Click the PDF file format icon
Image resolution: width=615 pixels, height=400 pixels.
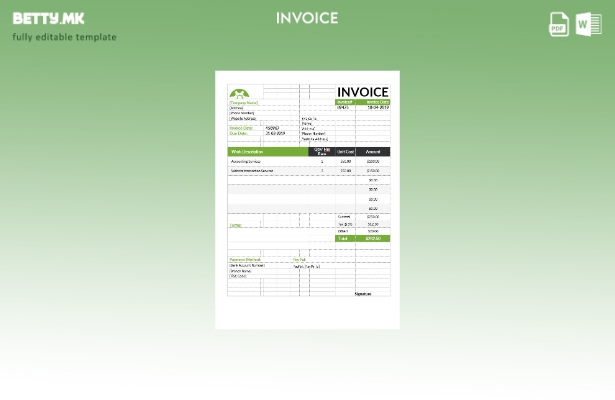(559, 24)
